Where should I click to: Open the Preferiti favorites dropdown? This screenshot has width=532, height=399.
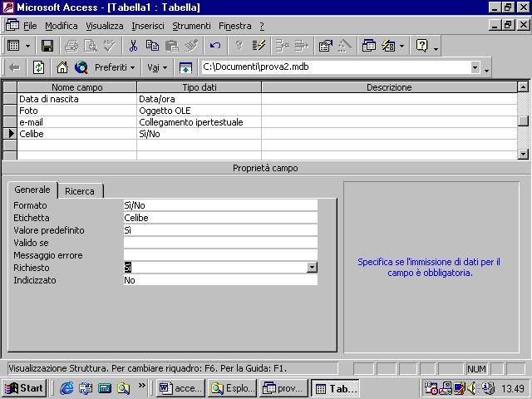[x=115, y=68]
